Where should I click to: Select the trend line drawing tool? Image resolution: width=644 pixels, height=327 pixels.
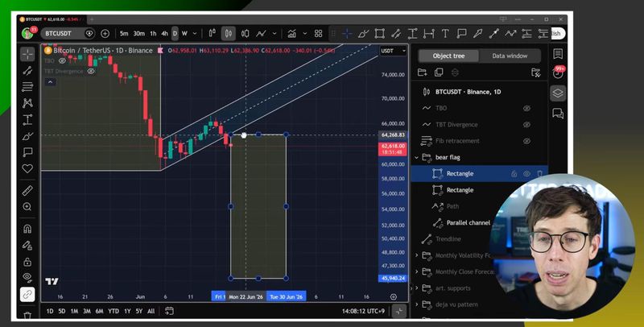click(27, 71)
